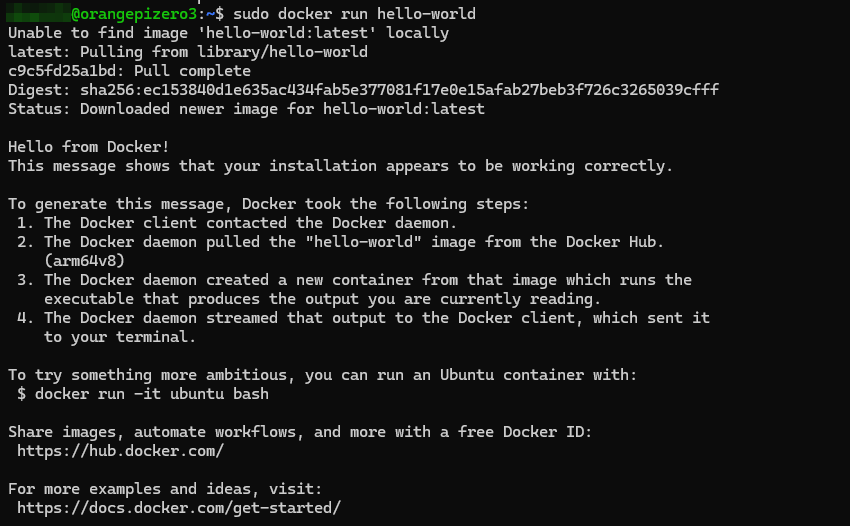Click the https://hub.docker.com/ link
Screen dimensions: 850x526
120,451
